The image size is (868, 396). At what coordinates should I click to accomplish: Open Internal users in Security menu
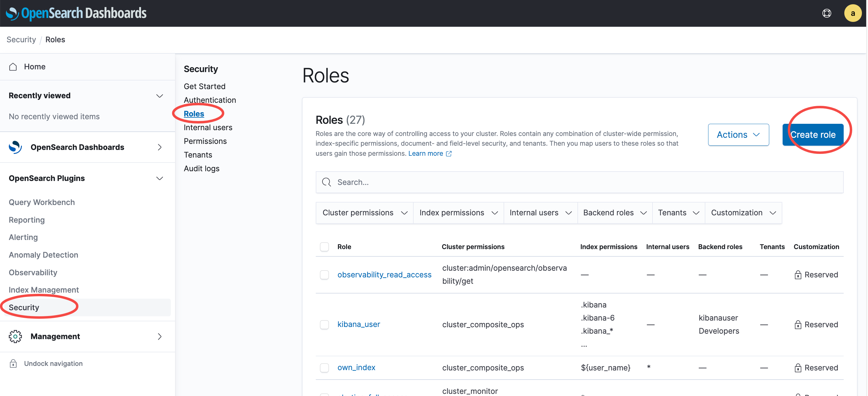point(208,127)
